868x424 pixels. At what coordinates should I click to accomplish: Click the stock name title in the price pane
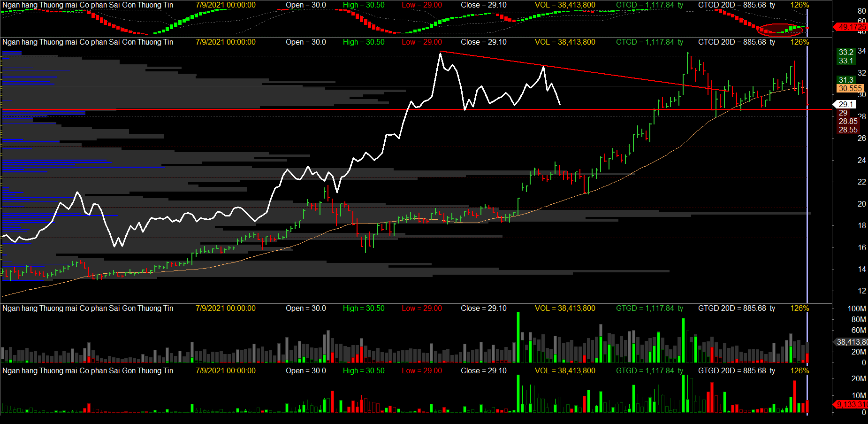pos(88,42)
